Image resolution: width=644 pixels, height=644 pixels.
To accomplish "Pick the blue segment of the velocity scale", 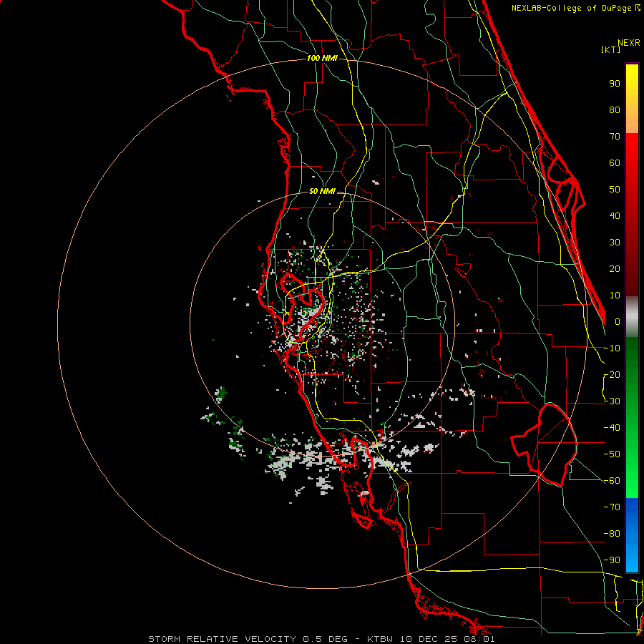I will pyautogui.click(x=632, y=535).
